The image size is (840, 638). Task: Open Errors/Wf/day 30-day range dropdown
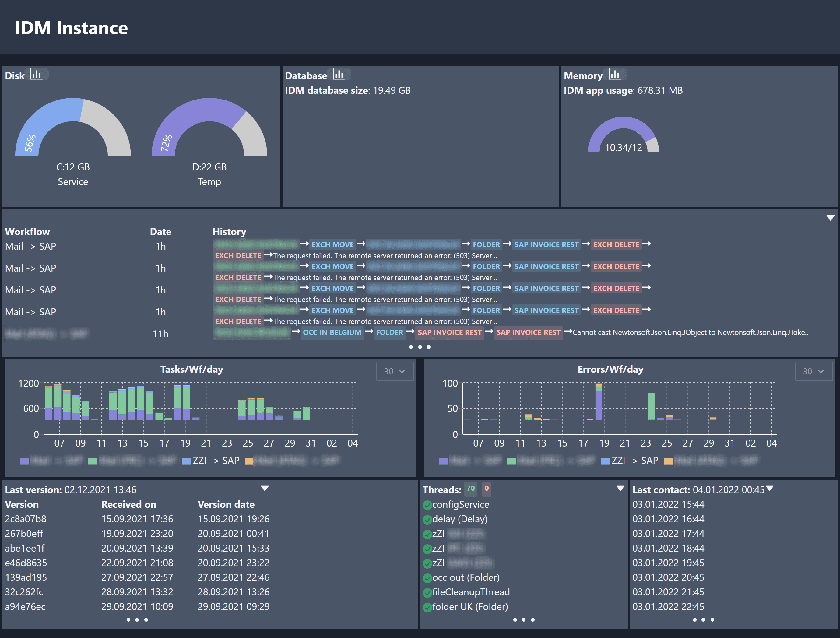coord(814,371)
